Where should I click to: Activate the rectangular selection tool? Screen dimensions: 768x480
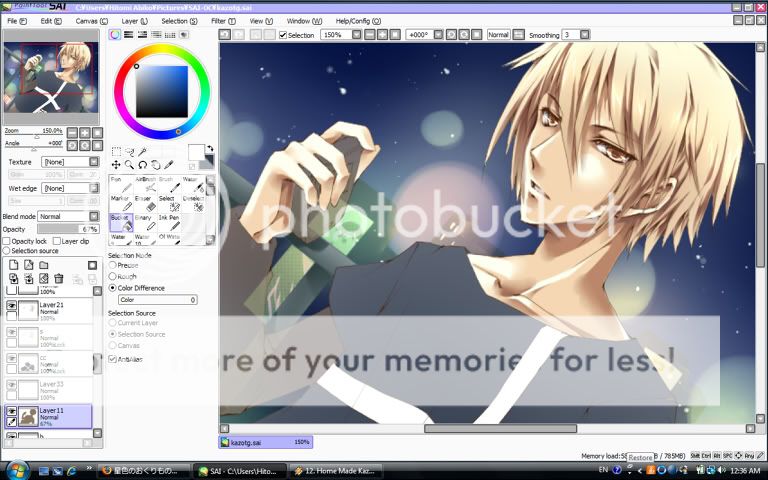coord(116,152)
